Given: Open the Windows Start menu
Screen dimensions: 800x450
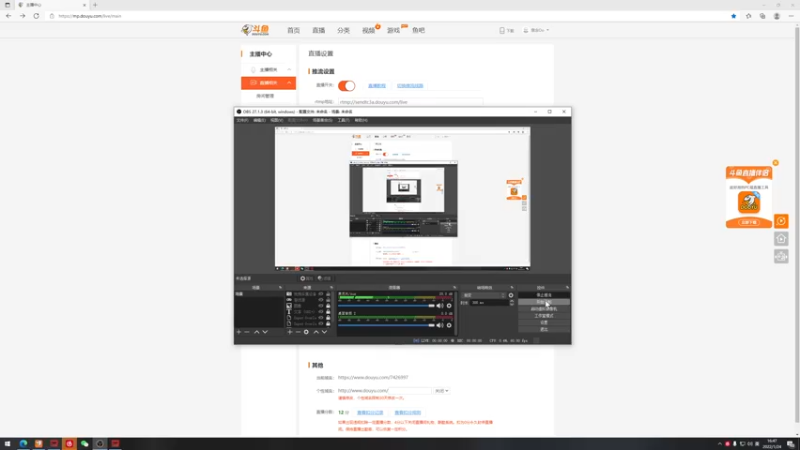Looking at the screenshot, I should [7, 444].
